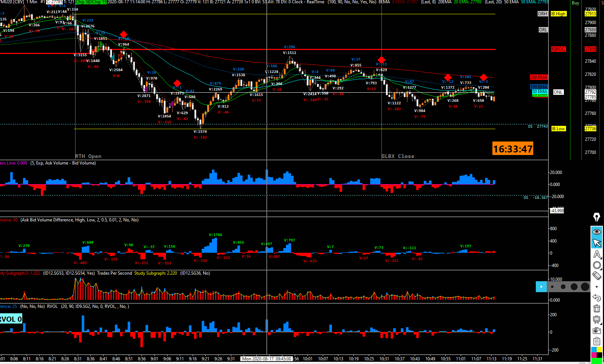Screen dimensions: 604x364
Task: Undo the last annotation
Action: 597,298
